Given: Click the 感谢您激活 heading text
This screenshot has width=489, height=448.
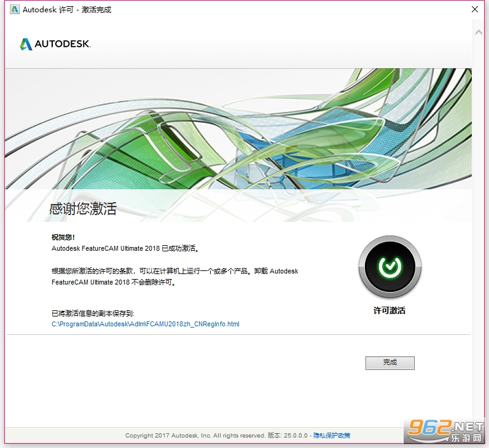Looking at the screenshot, I should pos(83,208).
